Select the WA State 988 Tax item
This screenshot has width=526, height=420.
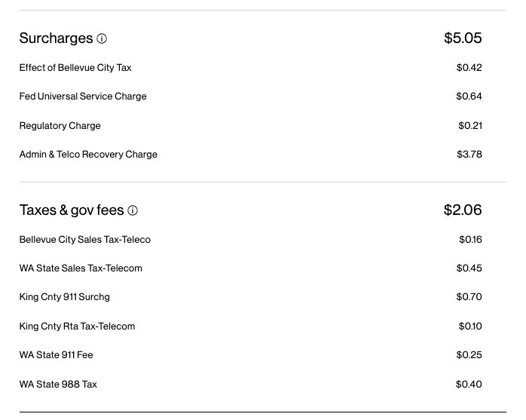[58, 385]
